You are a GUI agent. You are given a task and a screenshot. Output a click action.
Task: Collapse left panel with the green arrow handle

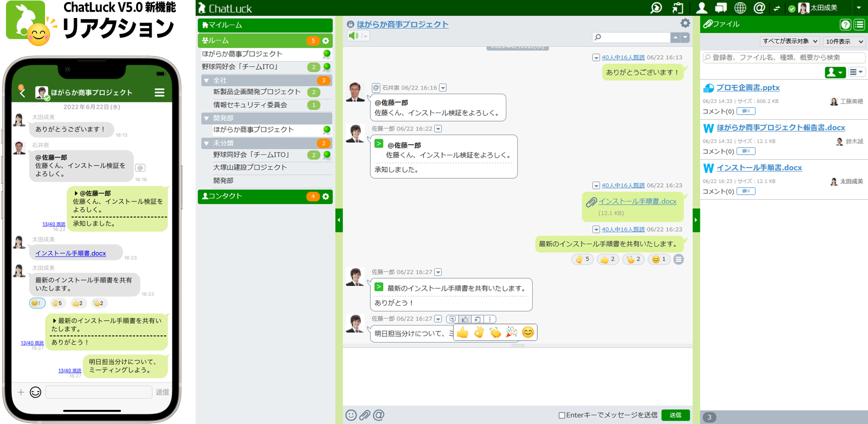point(339,220)
